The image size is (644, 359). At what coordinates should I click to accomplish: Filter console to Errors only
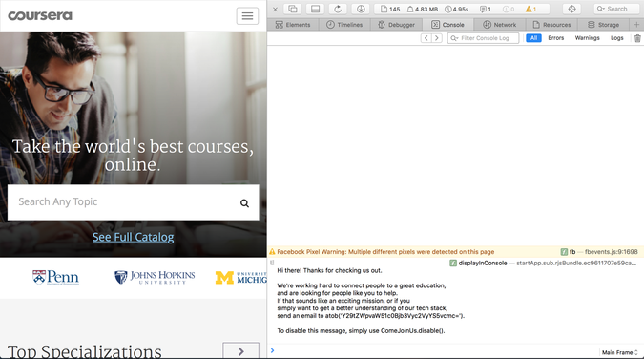click(x=555, y=38)
